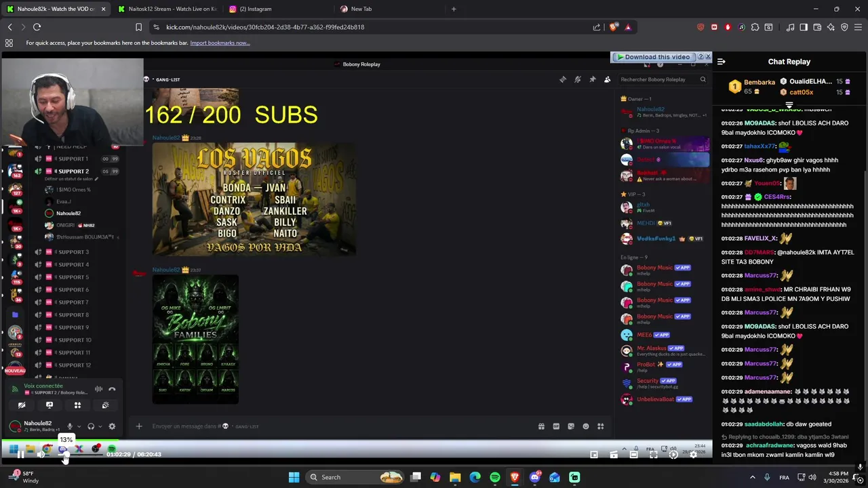The image size is (868, 488).
Task: Go back to the previous page
Action: pos(10,27)
